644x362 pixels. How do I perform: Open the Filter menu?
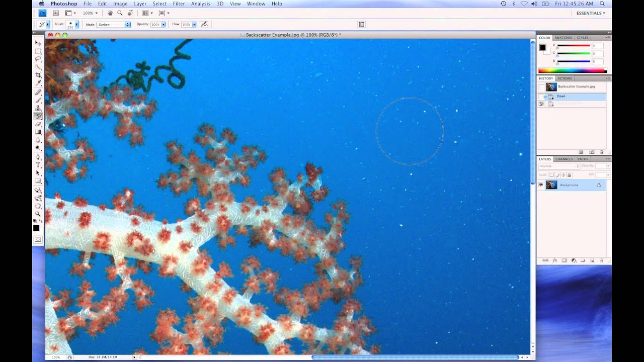[179, 4]
